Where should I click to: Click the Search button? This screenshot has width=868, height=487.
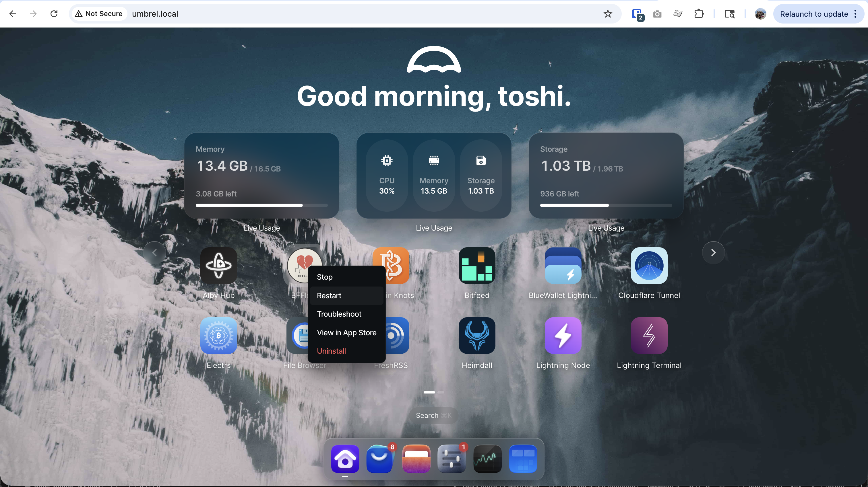pos(433,415)
